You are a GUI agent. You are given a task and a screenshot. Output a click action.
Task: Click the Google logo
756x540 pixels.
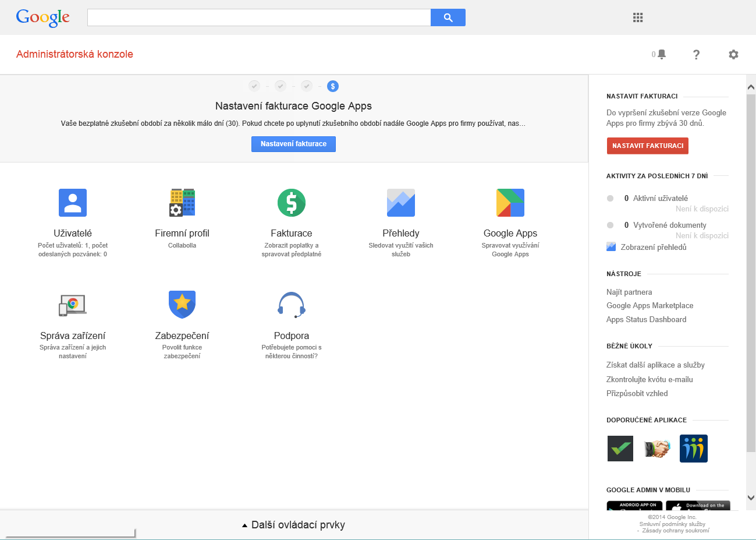pyautogui.click(x=43, y=17)
